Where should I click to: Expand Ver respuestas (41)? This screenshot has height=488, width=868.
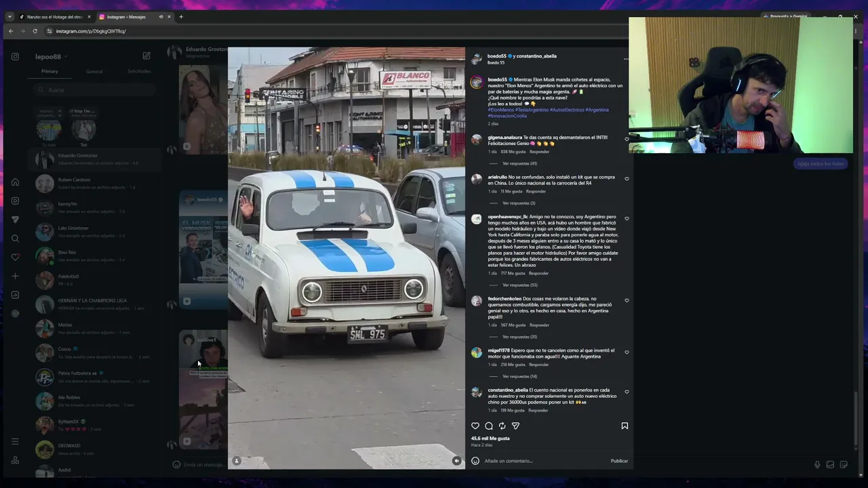coord(519,163)
